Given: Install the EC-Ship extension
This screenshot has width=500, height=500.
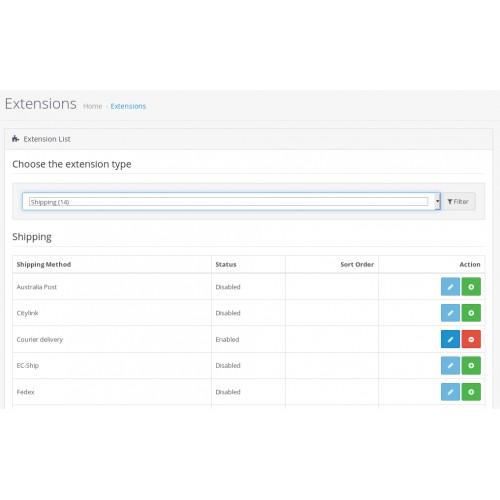Looking at the screenshot, I should click(471, 366).
